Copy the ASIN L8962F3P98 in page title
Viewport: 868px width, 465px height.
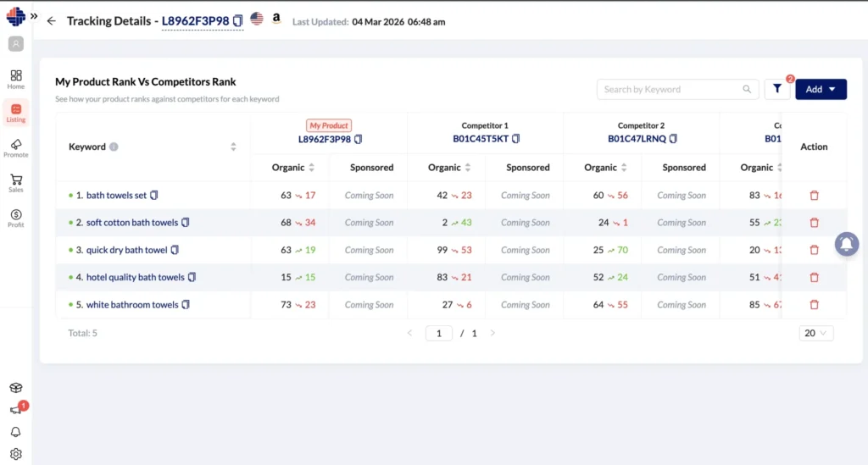pos(238,20)
